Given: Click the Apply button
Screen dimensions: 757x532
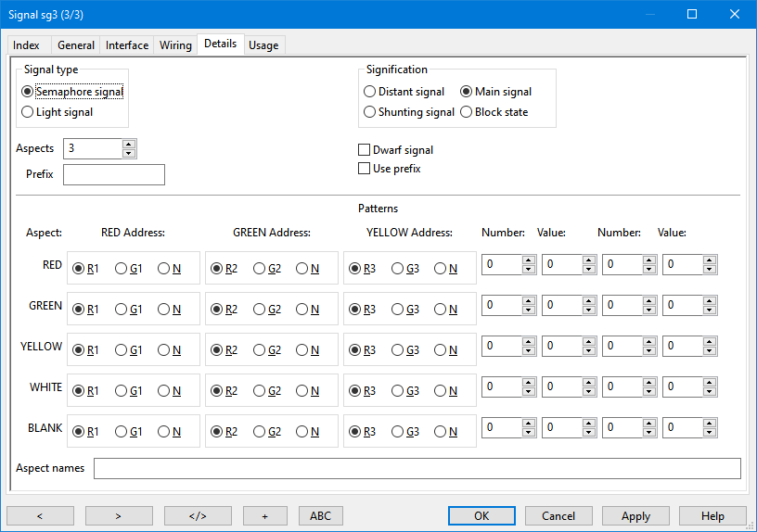Looking at the screenshot, I should [635, 515].
